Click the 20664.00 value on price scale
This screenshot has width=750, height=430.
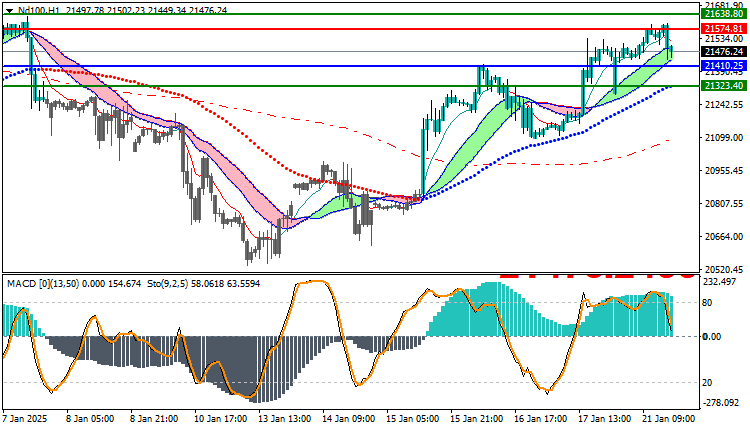pos(724,237)
